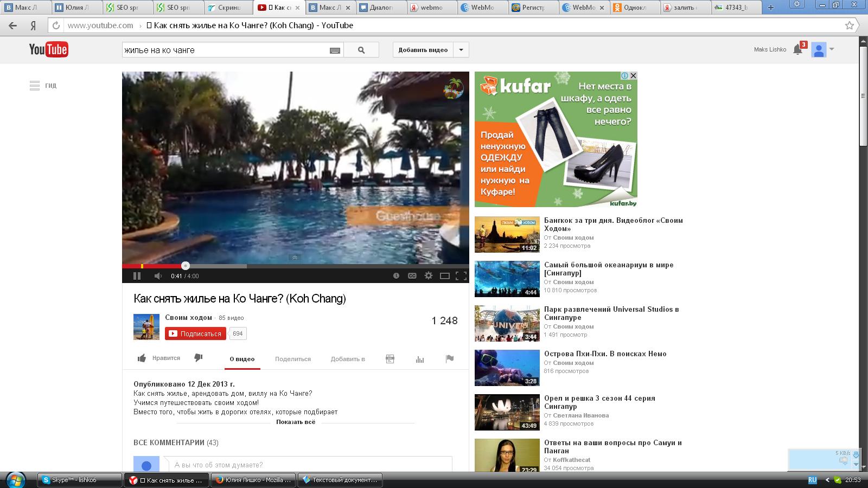Switch the player to theater mode
Screen dimensions: 868x488
tap(445, 276)
